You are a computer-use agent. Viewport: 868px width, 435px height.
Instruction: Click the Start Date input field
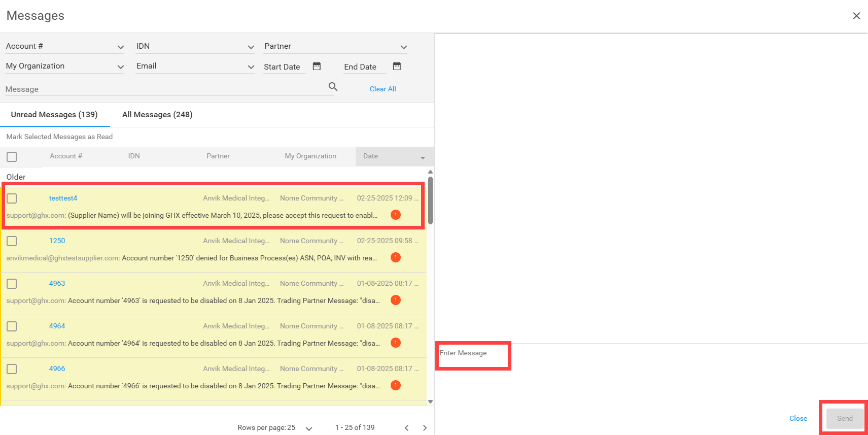coord(285,66)
